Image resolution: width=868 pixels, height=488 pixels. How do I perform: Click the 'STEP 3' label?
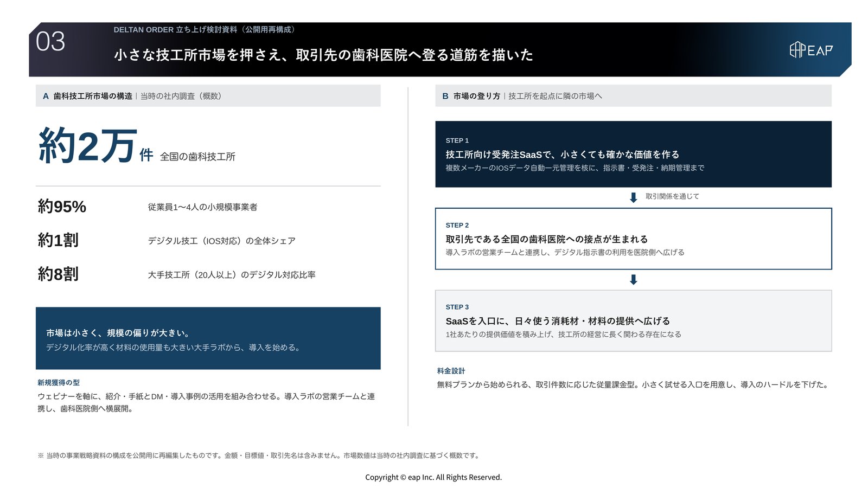(x=457, y=307)
